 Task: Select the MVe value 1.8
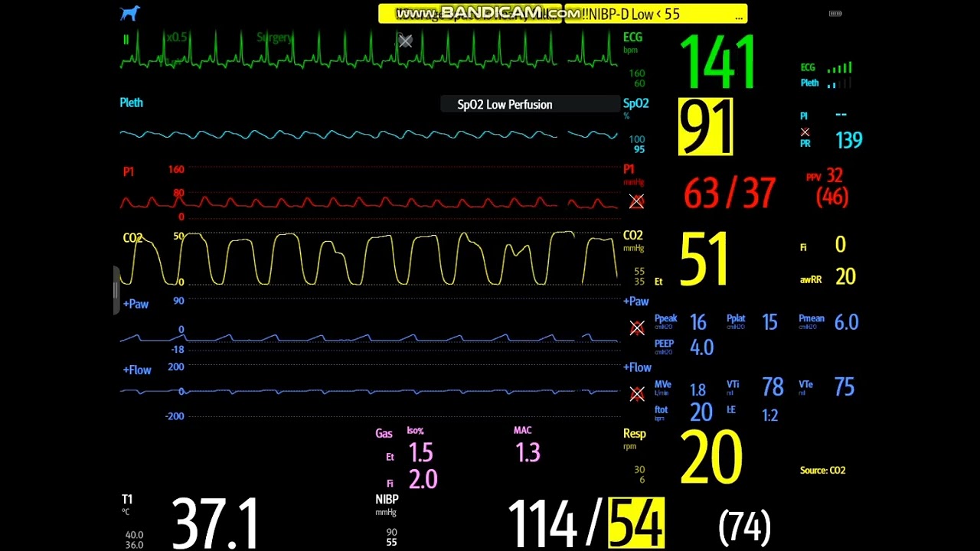[x=697, y=390]
